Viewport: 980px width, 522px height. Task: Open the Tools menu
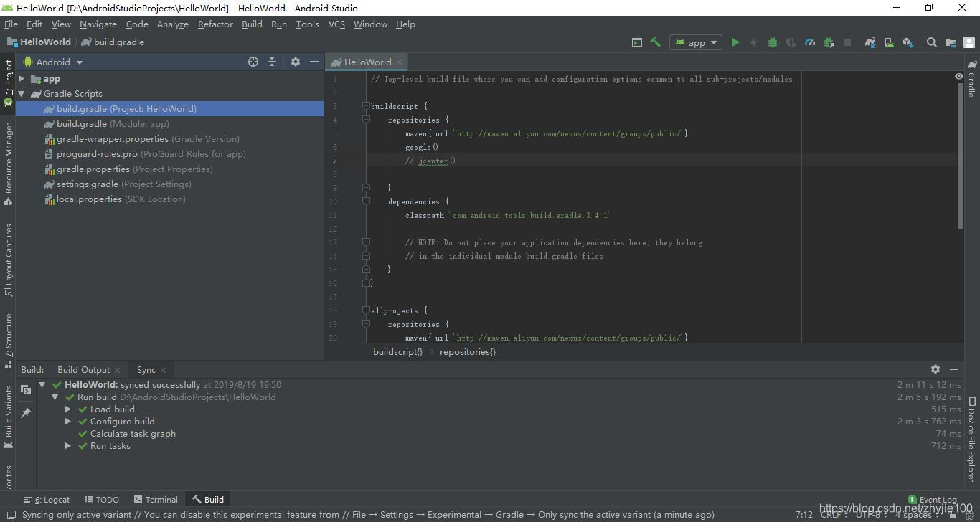(x=307, y=24)
